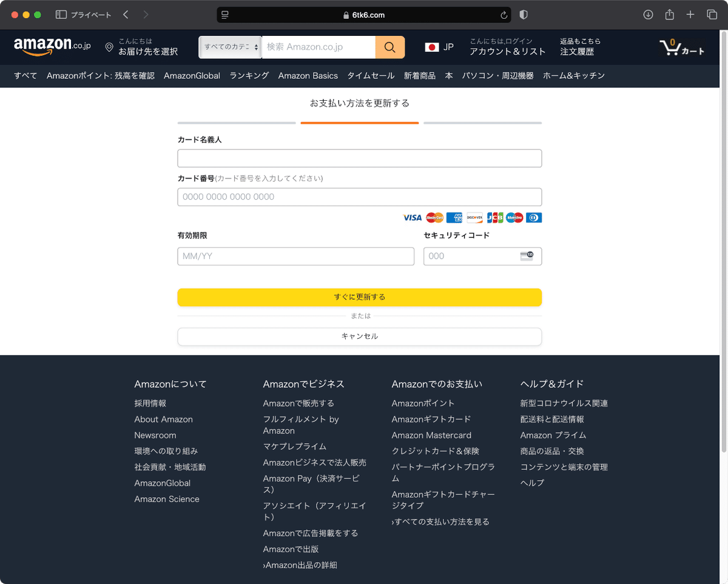This screenshot has width=728, height=584.
Task: Open タイムセール nav item
Action: pos(371,76)
